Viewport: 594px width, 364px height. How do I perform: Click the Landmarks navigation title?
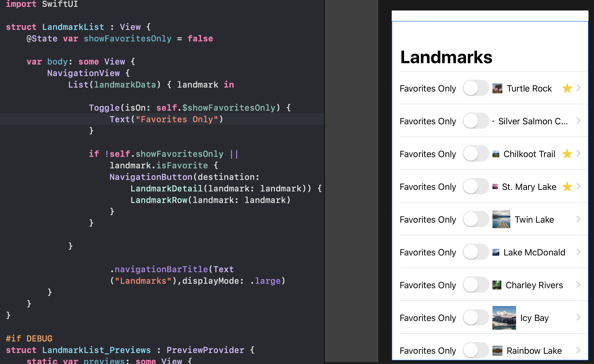click(446, 57)
